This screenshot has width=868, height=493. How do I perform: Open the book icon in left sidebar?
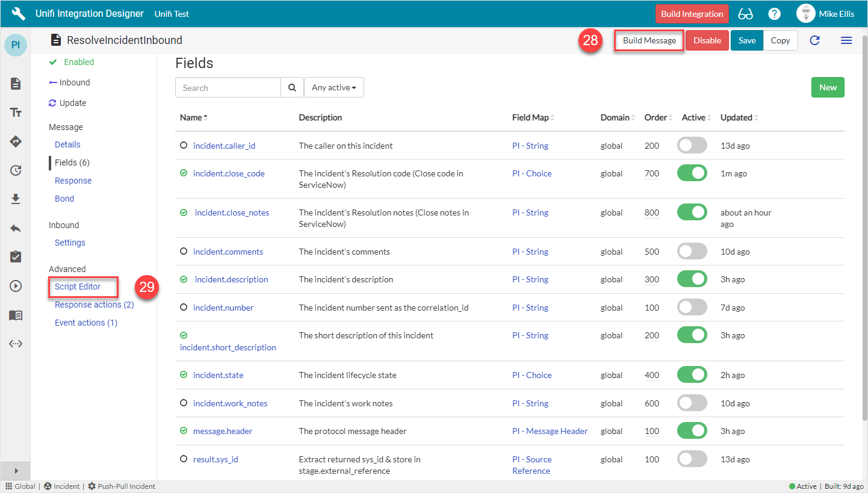pyautogui.click(x=16, y=315)
